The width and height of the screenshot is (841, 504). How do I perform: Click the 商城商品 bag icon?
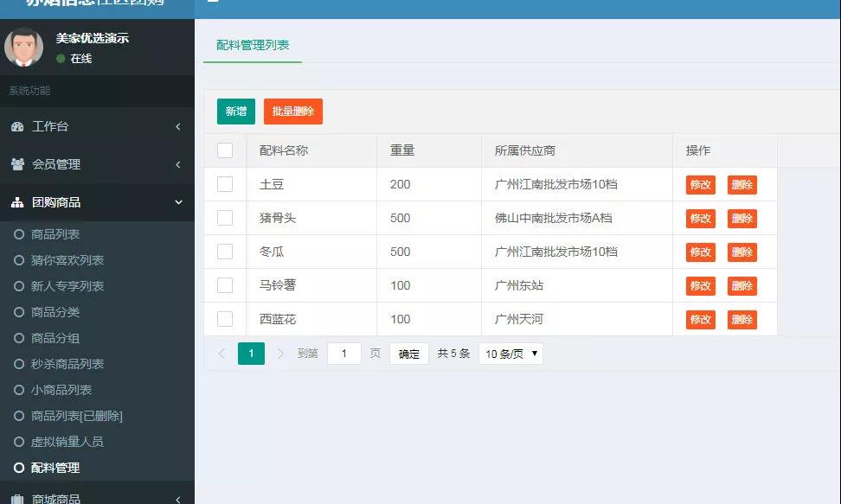click(17, 499)
